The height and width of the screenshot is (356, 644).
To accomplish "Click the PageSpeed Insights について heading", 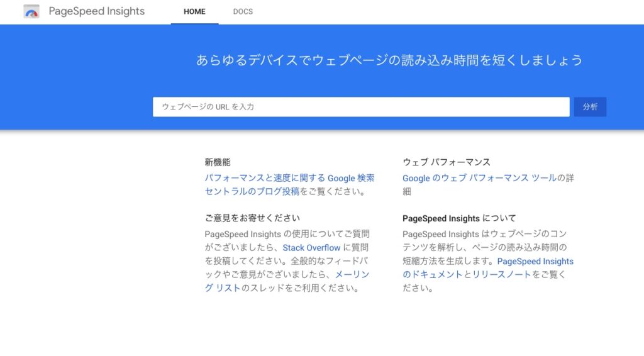I will coord(459,218).
